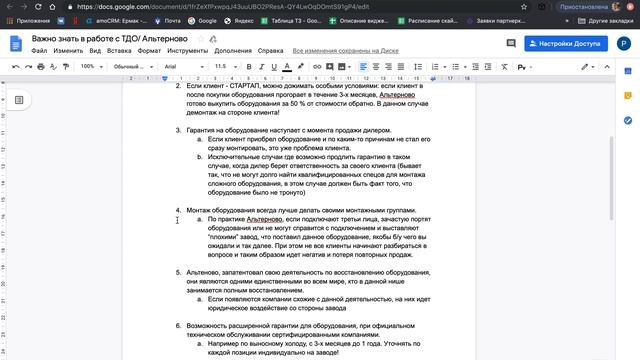The image size is (640, 360).
Task: Open the font size 11.5 dropdown
Action: [226, 67]
